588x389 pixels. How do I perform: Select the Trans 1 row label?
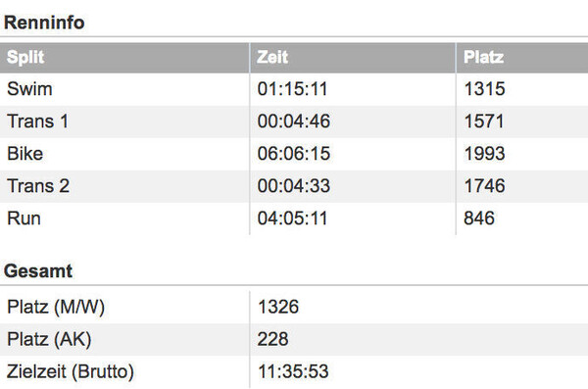[x=38, y=122]
